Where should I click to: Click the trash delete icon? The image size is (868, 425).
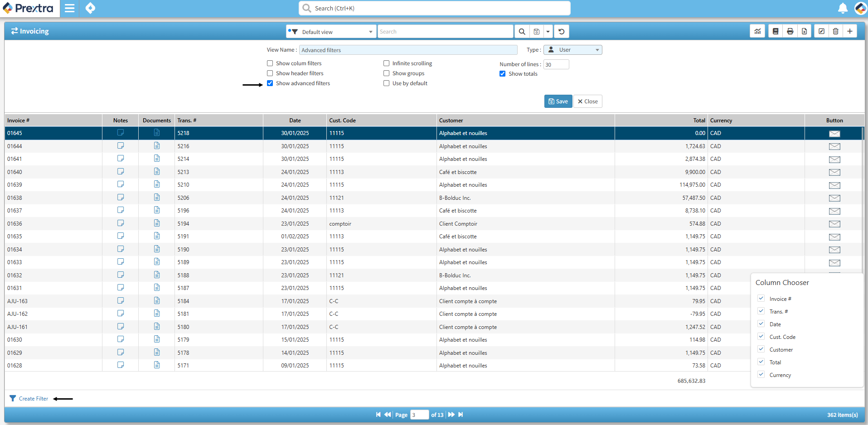coord(835,31)
